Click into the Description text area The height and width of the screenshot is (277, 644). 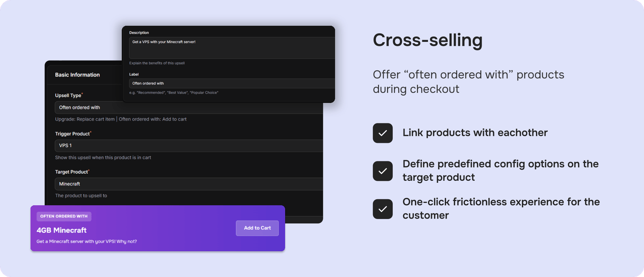click(x=232, y=48)
